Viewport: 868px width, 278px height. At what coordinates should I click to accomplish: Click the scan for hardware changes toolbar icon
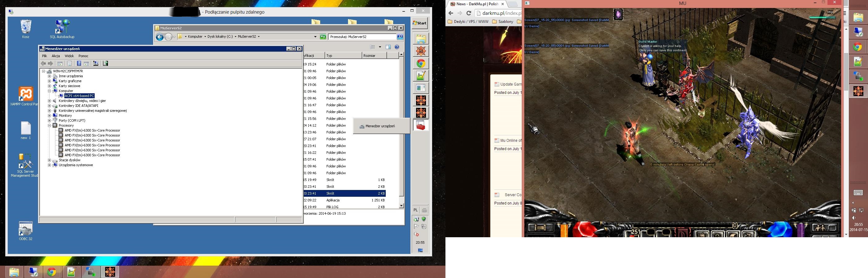pos(96,64)
